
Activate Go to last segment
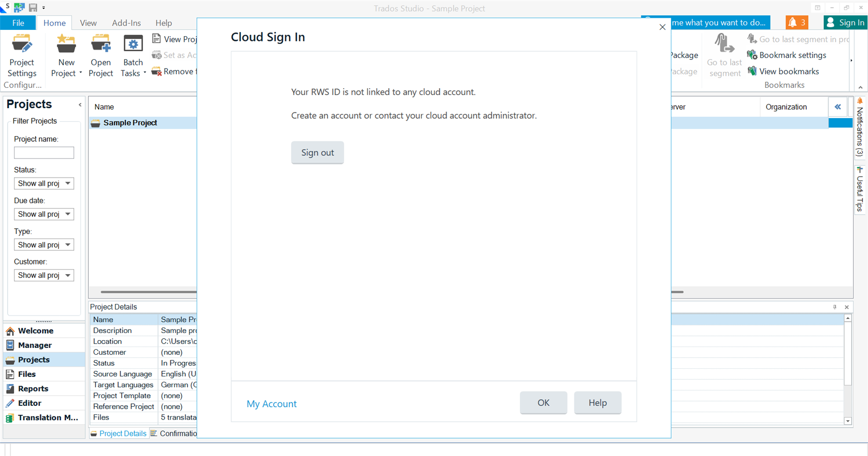point(724,55)
